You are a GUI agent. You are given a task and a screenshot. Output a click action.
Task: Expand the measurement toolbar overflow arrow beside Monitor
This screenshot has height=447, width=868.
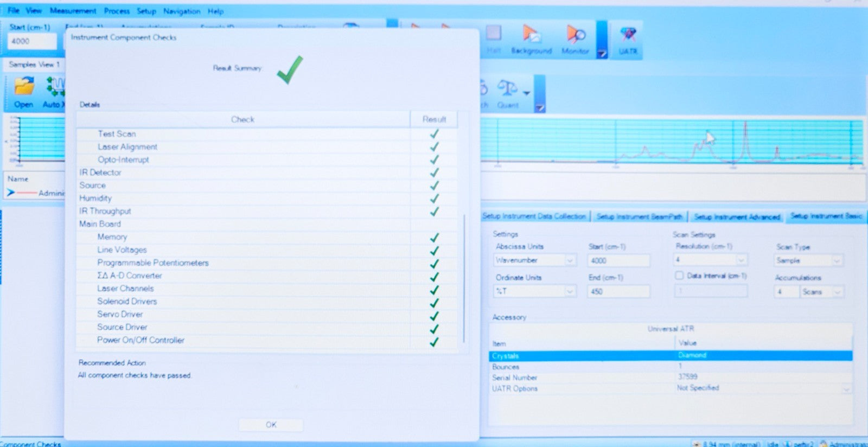pyautogui.click(x=602, y=54)
